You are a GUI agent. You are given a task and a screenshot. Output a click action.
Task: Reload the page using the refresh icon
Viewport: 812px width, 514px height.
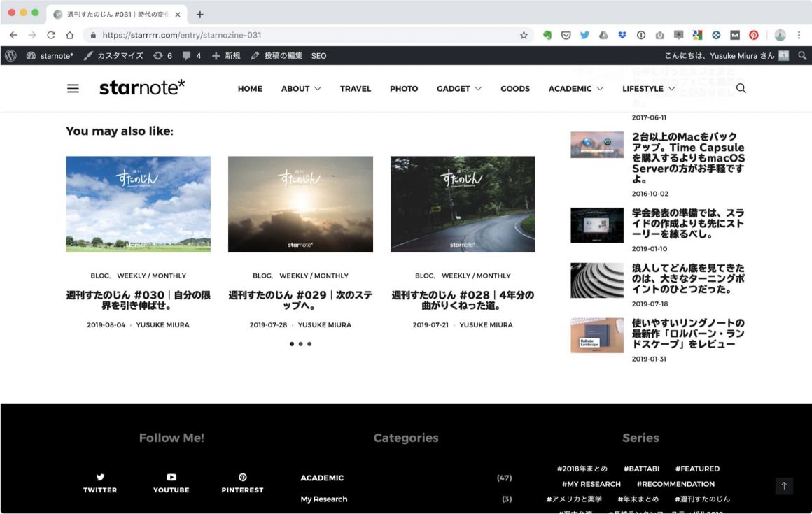(x=51, y=35)
